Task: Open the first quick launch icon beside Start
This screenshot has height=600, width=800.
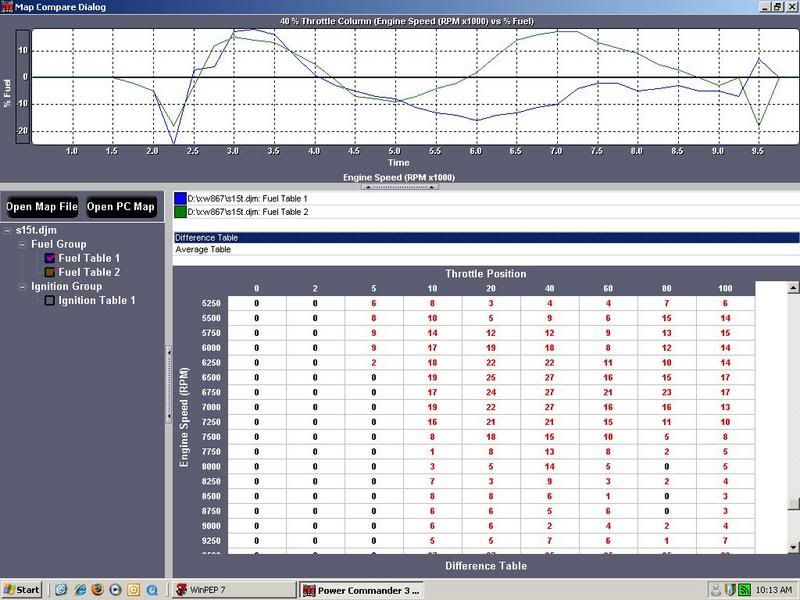Action: click(61, 590)
